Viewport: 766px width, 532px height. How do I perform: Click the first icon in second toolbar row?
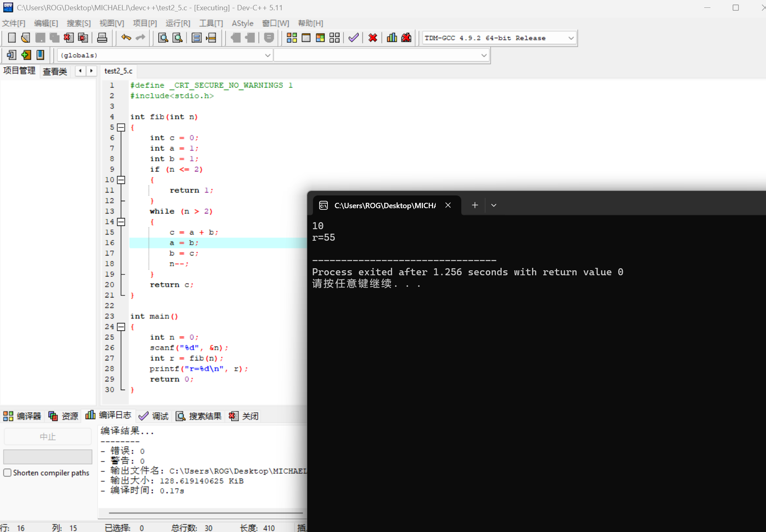(12, 55)
